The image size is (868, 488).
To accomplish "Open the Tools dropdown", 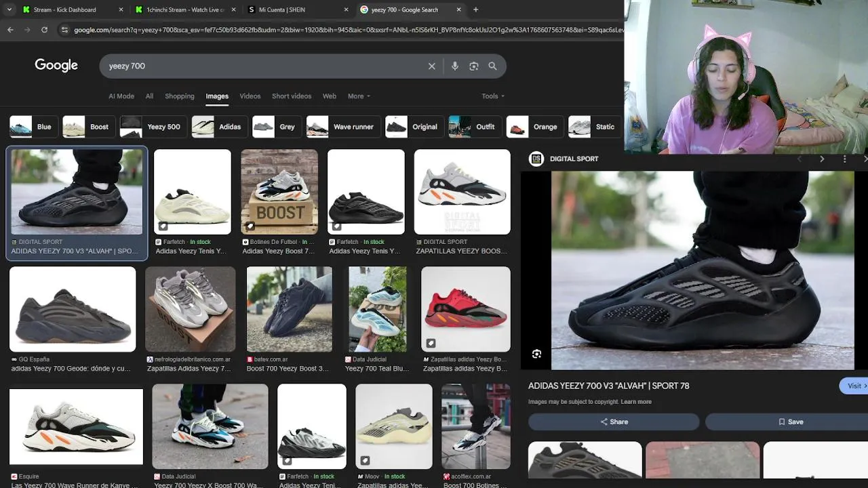I will point(493,96).
